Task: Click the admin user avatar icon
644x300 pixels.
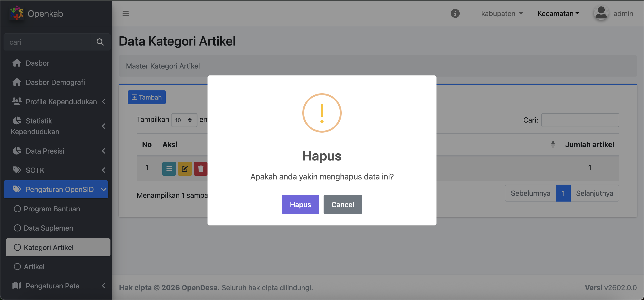Action: click(x=601, y=13)
